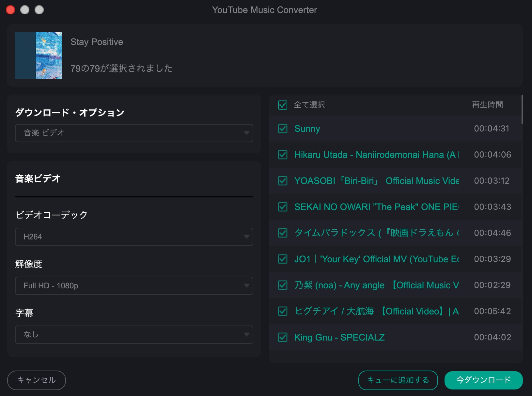532x396 pixels.
Task: Open the Full HD - 1080p resolution dropdown
Action: pos(134,286)
